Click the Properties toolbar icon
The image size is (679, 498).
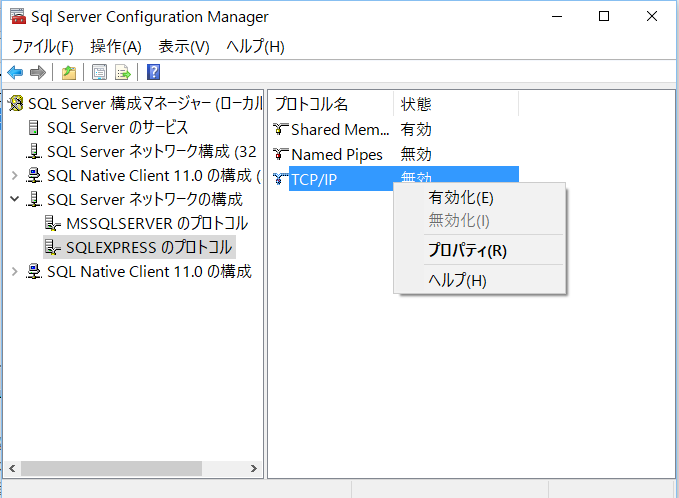pyautogui.click(x=100, y=72)
